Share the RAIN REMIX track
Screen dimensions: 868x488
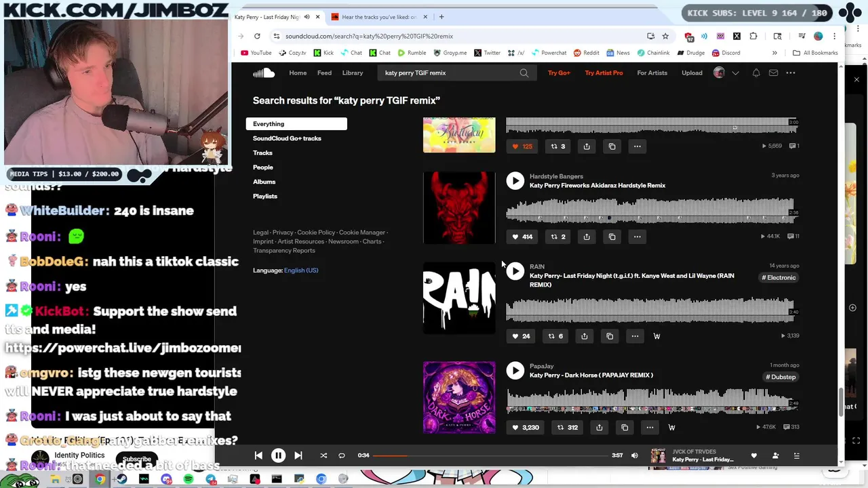coord(584,336)
